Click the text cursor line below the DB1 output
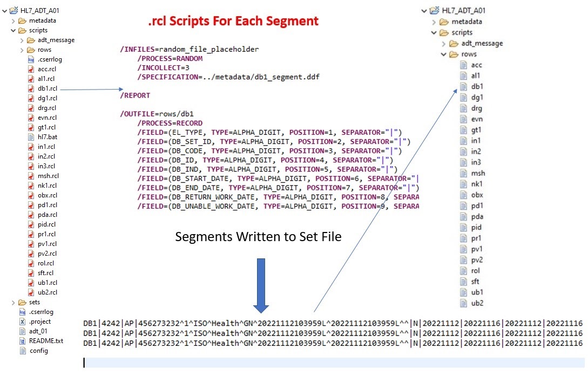This screenshot has height=376, width=588. click(x=84, y=363)
